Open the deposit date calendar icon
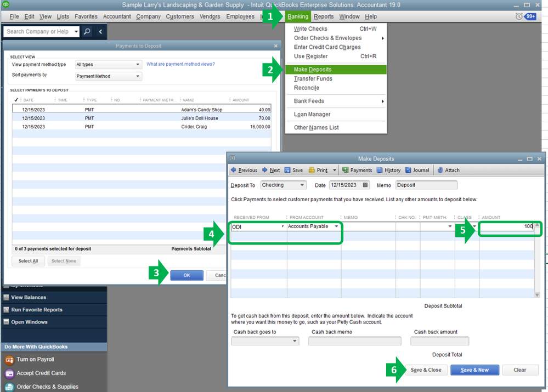This screenshot has width=548, height=392. pyautogui.click(x=365, y=185)
